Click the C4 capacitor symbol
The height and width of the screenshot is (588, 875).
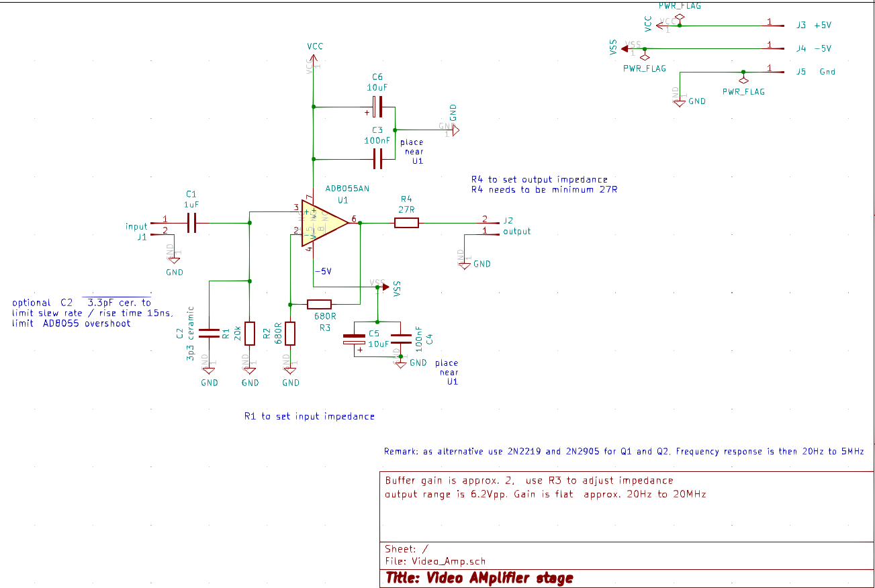401,339
